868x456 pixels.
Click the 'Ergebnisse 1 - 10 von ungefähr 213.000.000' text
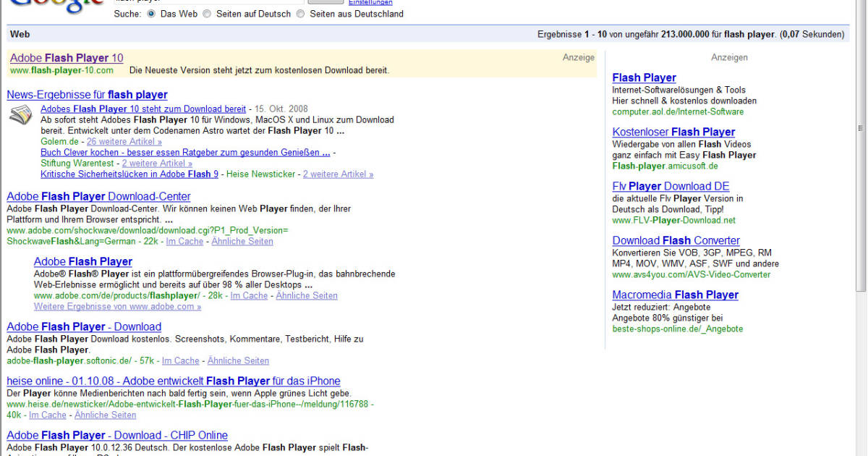pos(629,34)
